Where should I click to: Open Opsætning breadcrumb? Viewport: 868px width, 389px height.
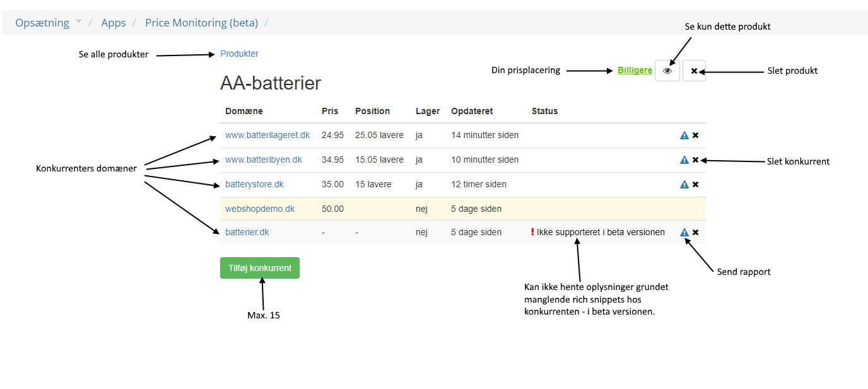42,23
